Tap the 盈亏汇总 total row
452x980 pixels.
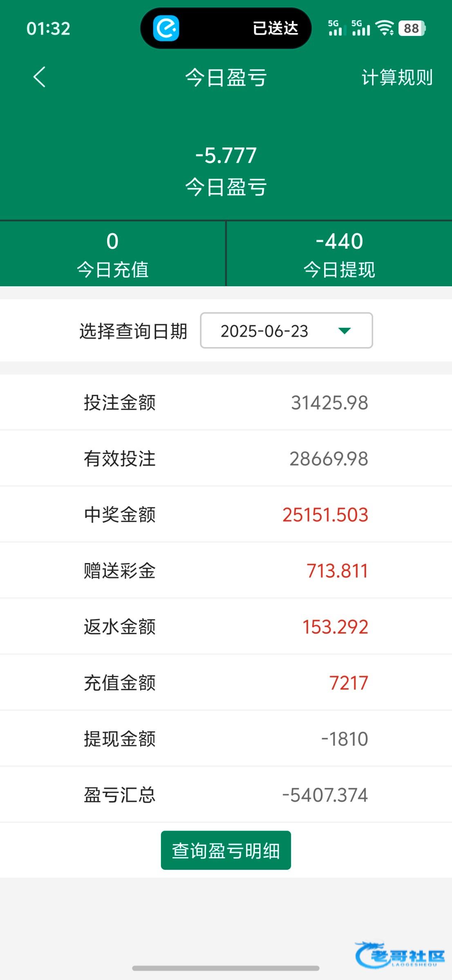(226, 795)
